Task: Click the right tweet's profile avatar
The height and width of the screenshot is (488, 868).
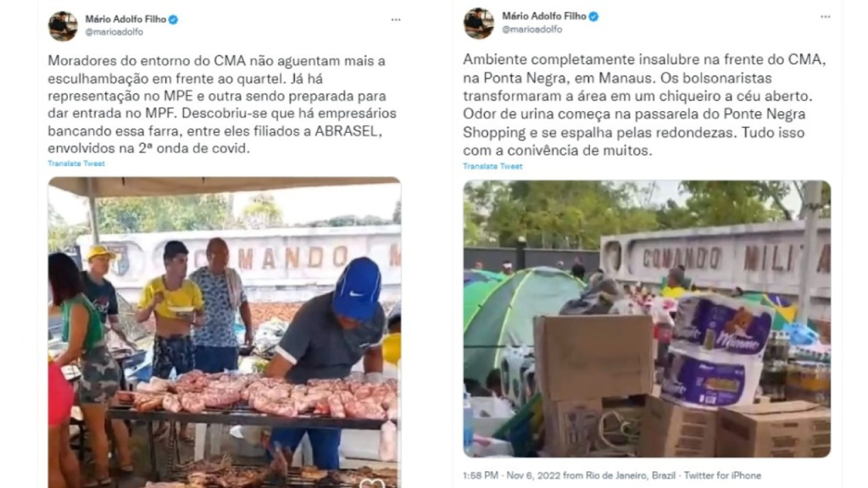Action: pos(478,23)
